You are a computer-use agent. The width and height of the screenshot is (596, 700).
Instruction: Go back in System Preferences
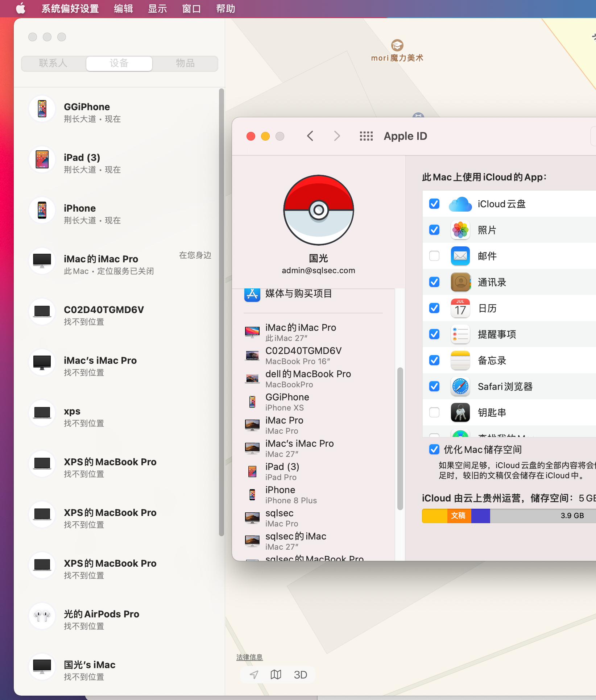coord(310,136)
